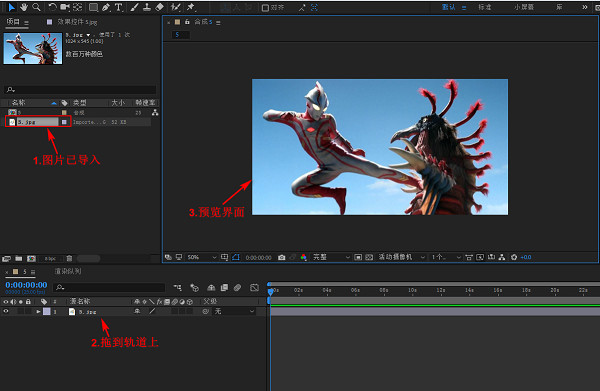The height and width of the screenshot is (391, 600).
Task: Switch to the Render Queue tab
Action: (68, 271)
